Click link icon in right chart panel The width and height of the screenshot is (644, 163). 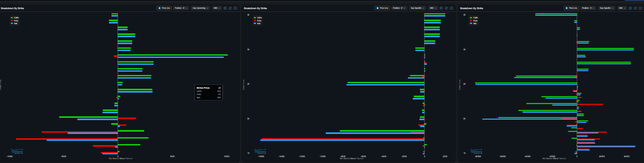click(x=635, y=8)
